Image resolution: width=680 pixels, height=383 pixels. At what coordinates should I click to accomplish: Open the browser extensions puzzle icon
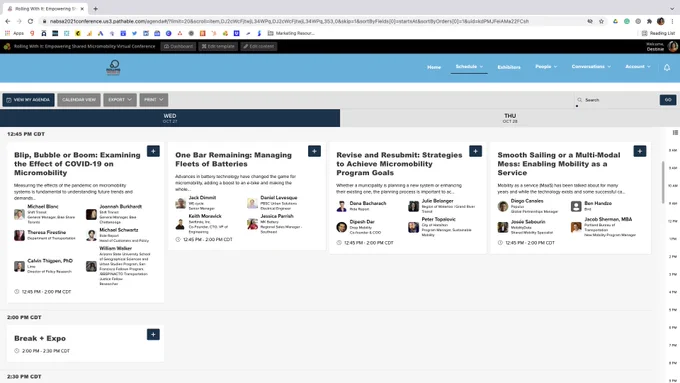point(649,21)
